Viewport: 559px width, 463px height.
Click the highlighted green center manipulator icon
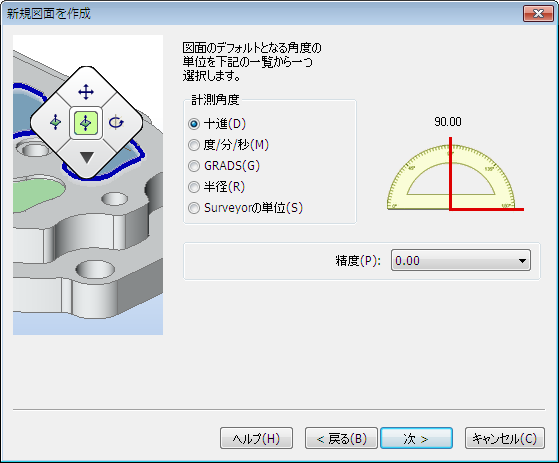(86, 123)
